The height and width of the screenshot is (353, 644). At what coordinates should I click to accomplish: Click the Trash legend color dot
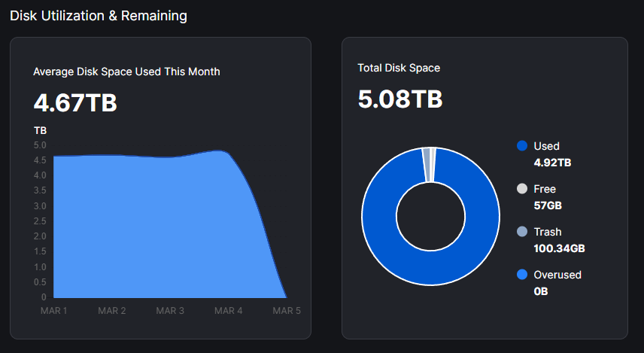click(x=522, y=232)
